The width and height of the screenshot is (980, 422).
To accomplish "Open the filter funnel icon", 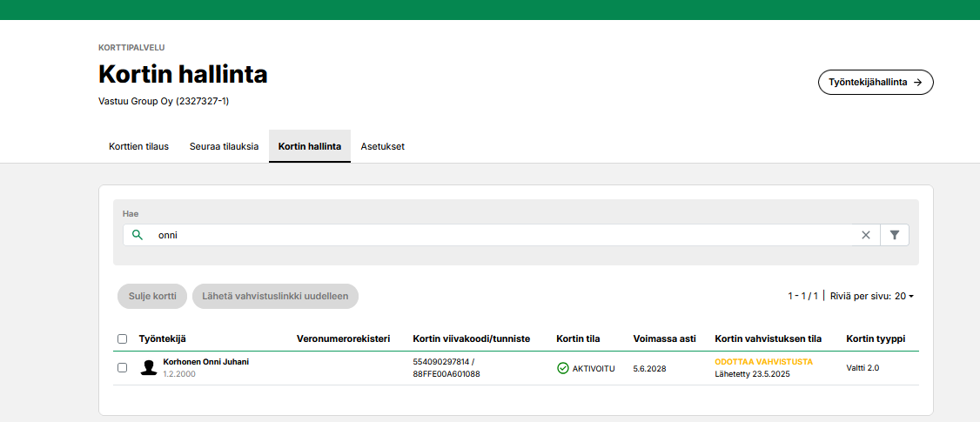I will (x=895, y=235).
